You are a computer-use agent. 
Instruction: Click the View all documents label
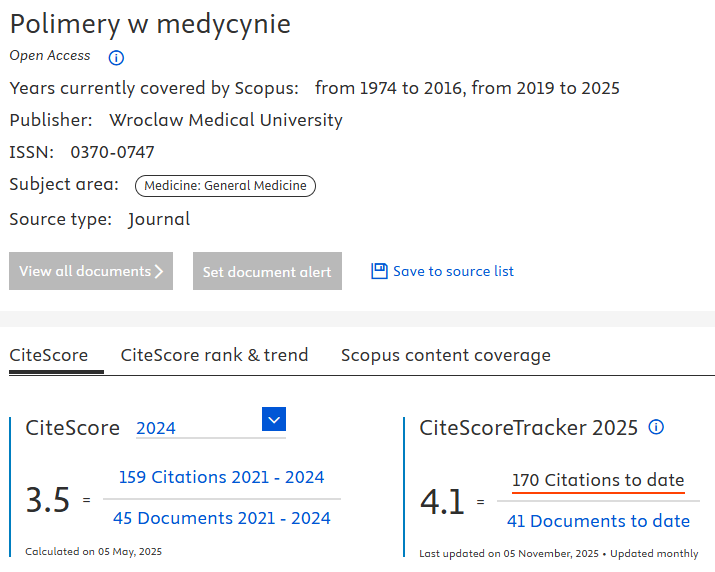coord(85,271)
